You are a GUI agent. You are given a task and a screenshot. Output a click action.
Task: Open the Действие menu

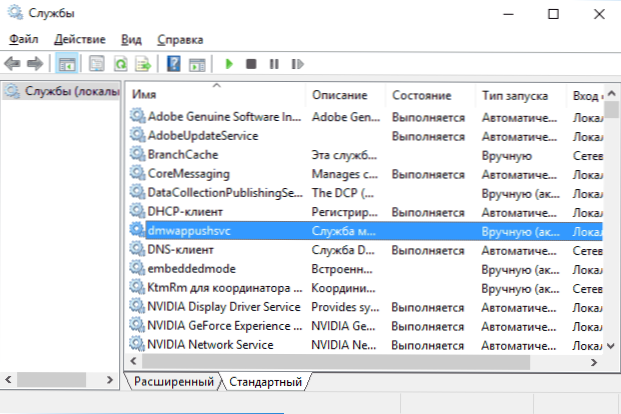tap(80, 39)
